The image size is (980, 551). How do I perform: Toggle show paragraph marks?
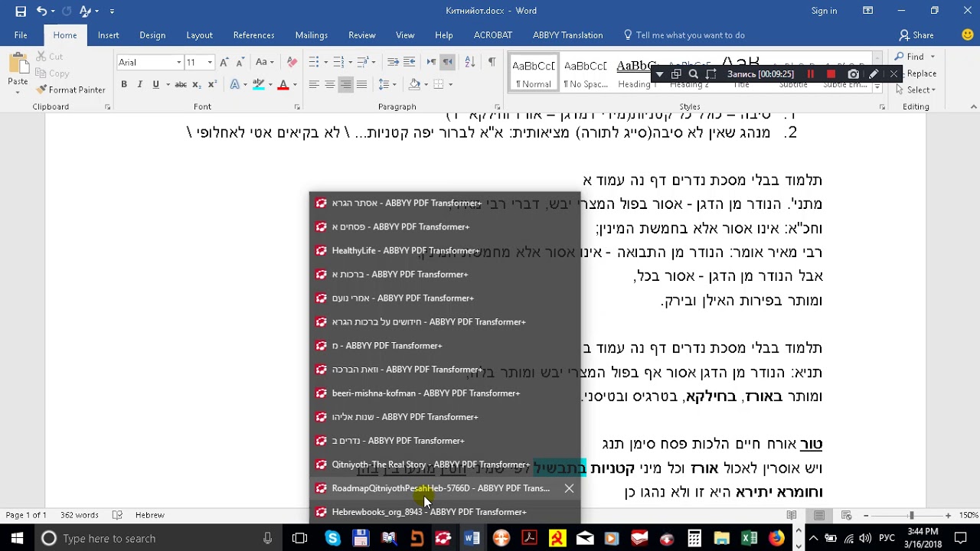pyautogui.click(x=492, y=62)
